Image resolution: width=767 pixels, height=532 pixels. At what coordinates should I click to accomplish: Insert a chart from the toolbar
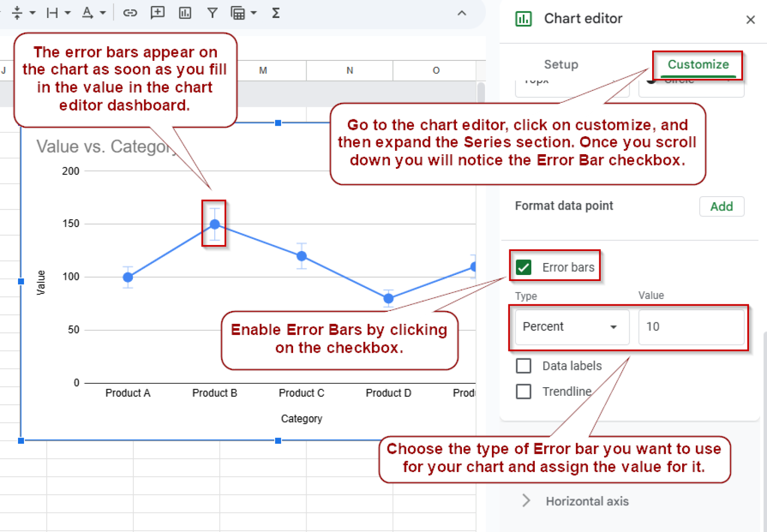coord(185,13)
